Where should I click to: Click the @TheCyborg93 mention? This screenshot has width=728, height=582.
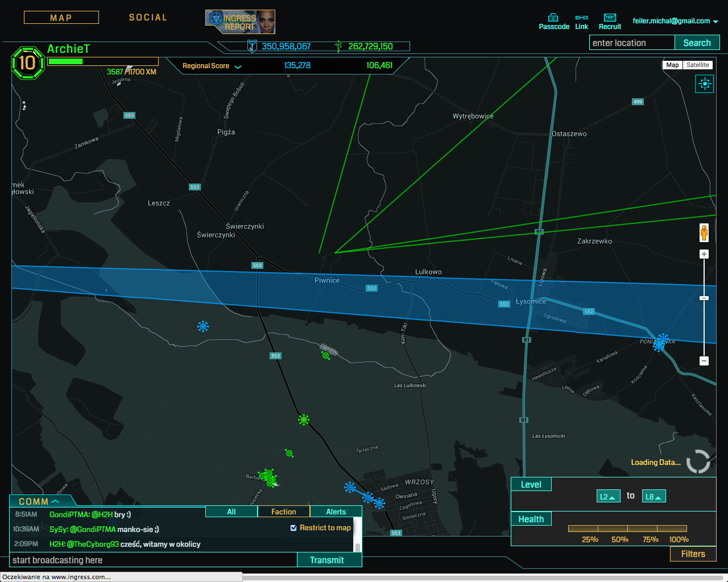click(x=93, y=544)
